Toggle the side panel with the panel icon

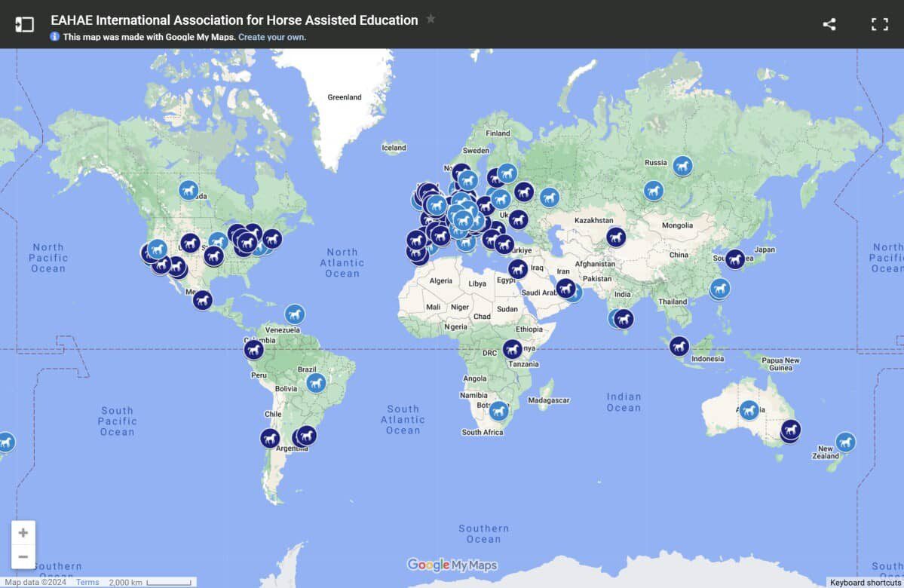click(x=25, y=23)
